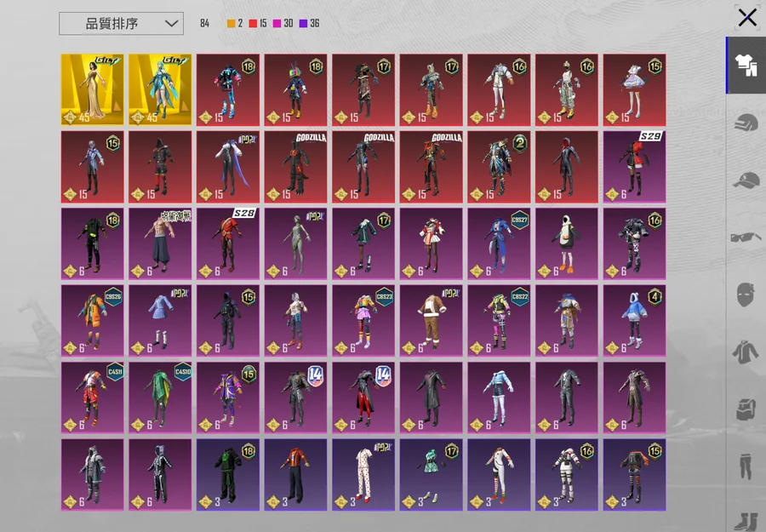Choose the outfit tagged S29
Viewport: 766px width, 532px height.
pos(635,167)
